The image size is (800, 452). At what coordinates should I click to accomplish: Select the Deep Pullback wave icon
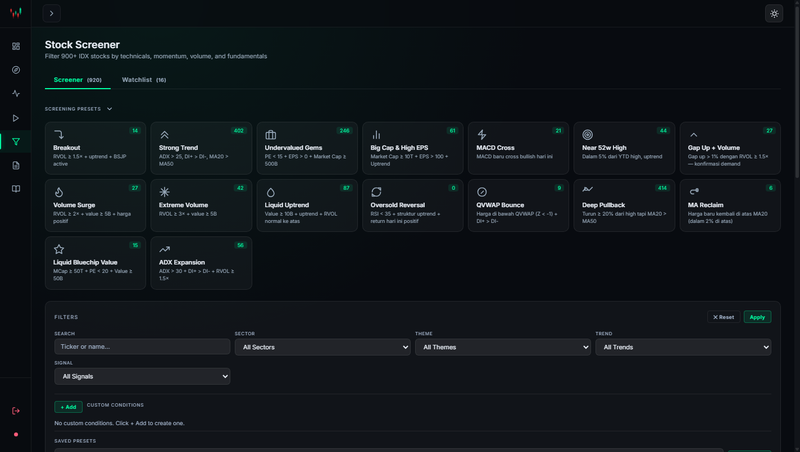click(x=587, y=190)
